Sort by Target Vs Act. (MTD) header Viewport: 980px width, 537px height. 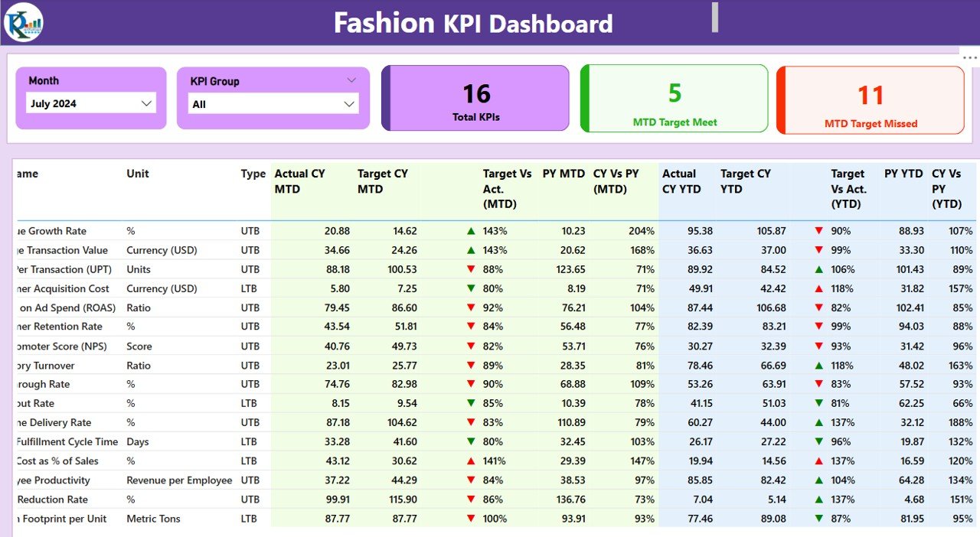(x=507, y=189)
